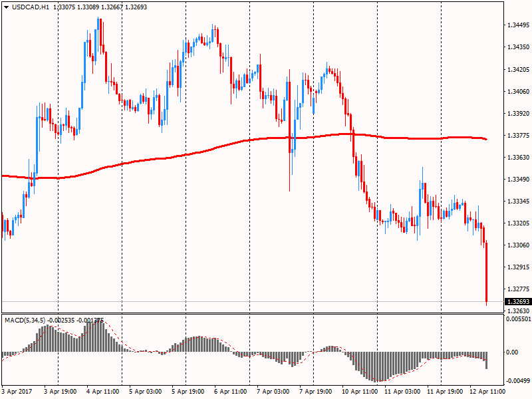Screen dimensions: 532x399
Task: Select time axis label 12 Apr 11:00
Action: coord(487,392)
